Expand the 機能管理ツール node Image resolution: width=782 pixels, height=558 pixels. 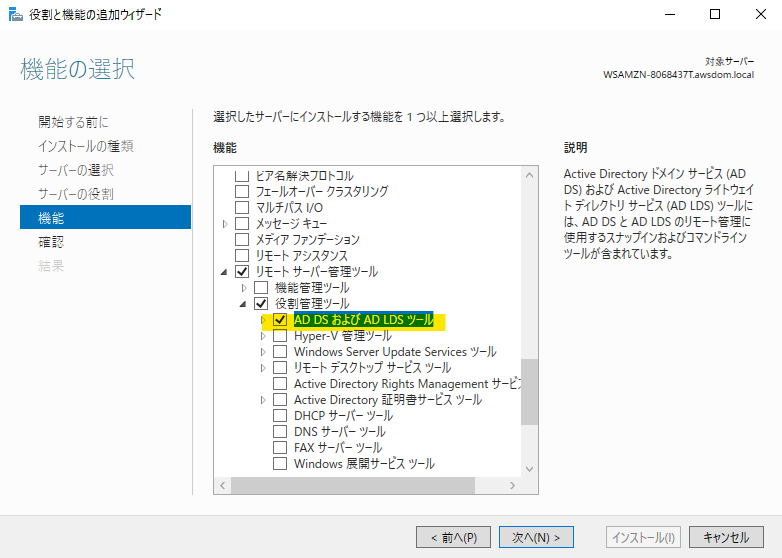pos(244,288)
